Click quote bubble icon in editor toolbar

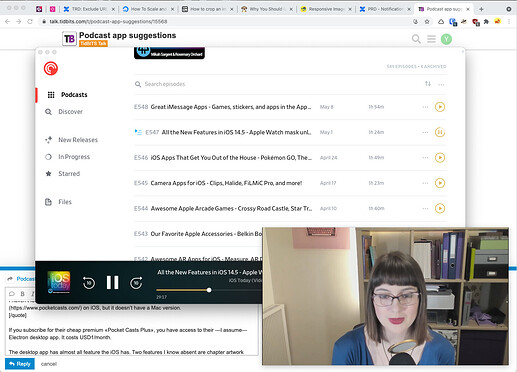[x=12, y=294]
